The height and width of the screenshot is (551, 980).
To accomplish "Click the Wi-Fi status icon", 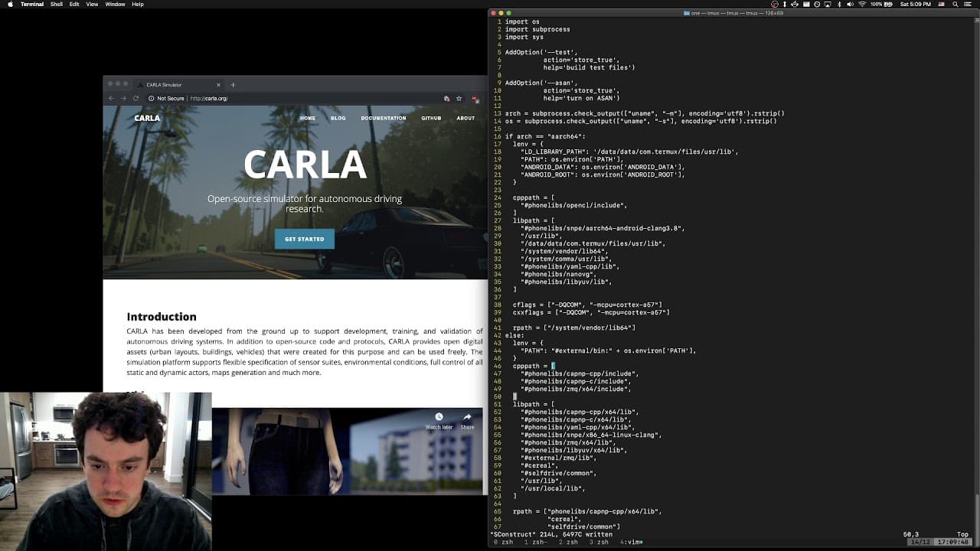I will click(862, 4).
